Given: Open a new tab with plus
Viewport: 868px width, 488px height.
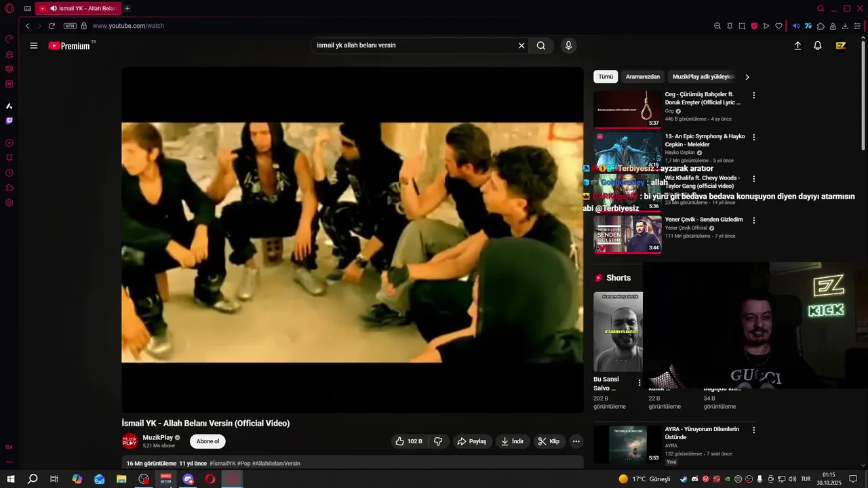Looking at the screenshot, I should tap(127, 8).
